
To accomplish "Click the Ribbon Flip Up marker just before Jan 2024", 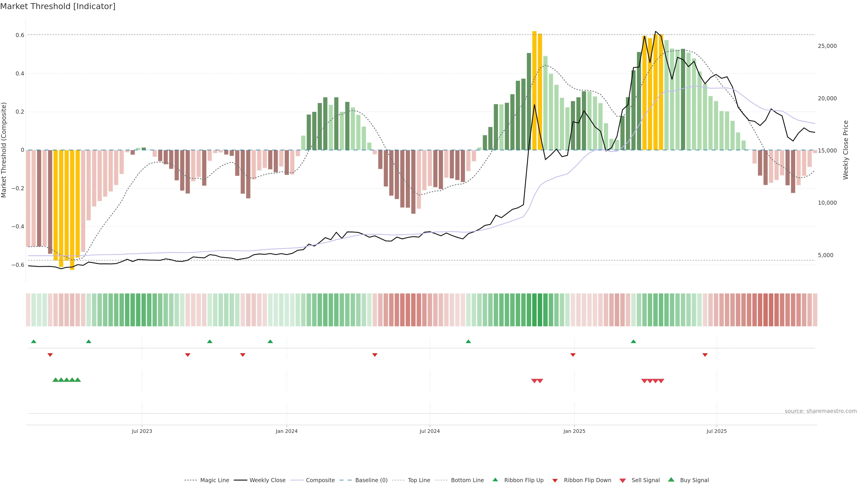I will [x=270, y=342].
